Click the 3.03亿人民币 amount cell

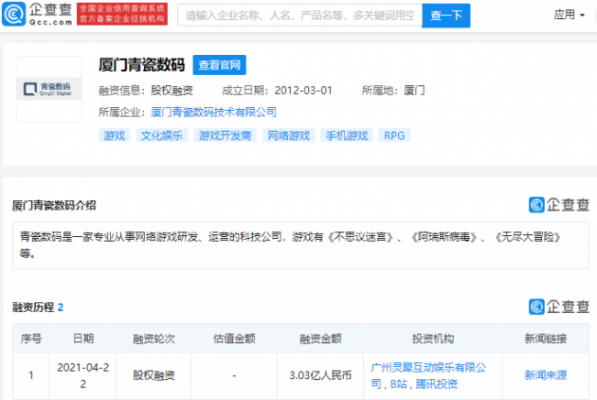click(x=321, y=376)
